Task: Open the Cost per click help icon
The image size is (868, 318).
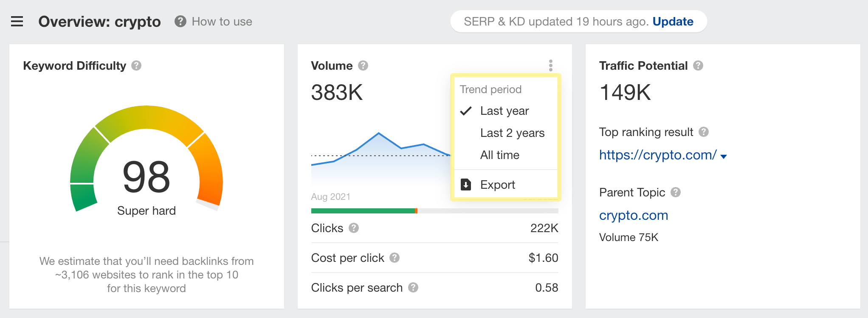Action: tap(395, 258)
